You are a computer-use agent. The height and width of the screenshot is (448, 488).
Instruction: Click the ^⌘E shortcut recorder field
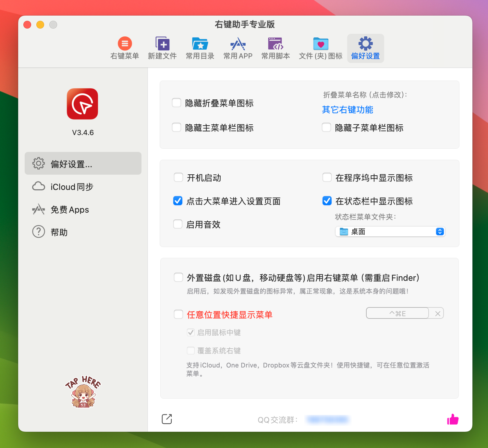tap(397, 314)
